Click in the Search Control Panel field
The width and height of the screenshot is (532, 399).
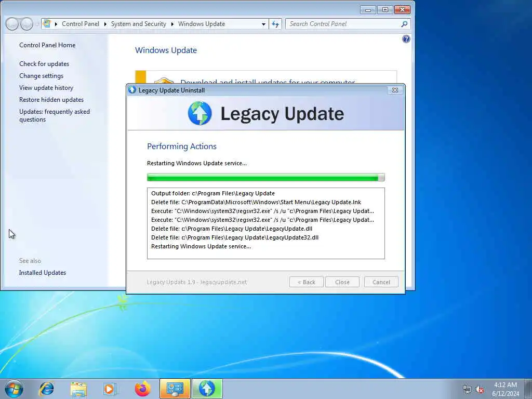pos(343,24)
